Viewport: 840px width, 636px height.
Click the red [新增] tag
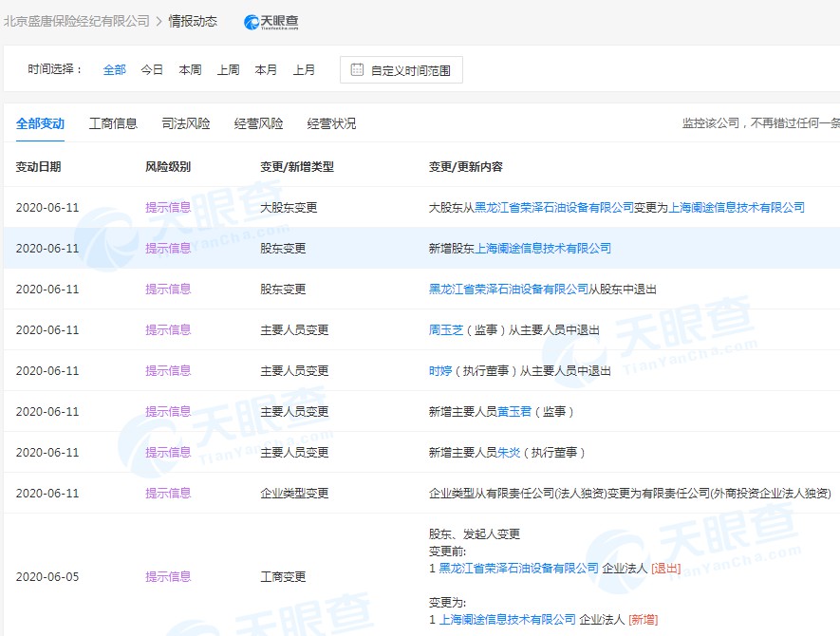pyautogui.click(x=644, y=620)
